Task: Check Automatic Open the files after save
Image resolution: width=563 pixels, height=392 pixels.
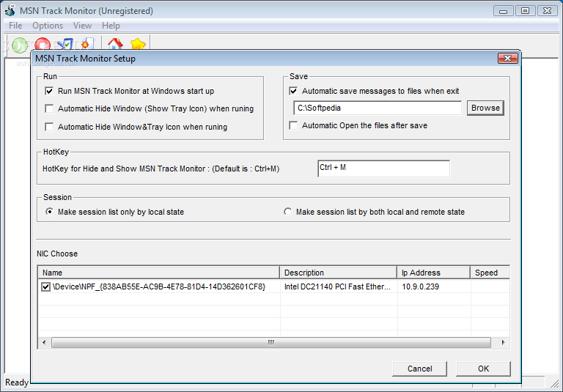Action: point(293,125)
